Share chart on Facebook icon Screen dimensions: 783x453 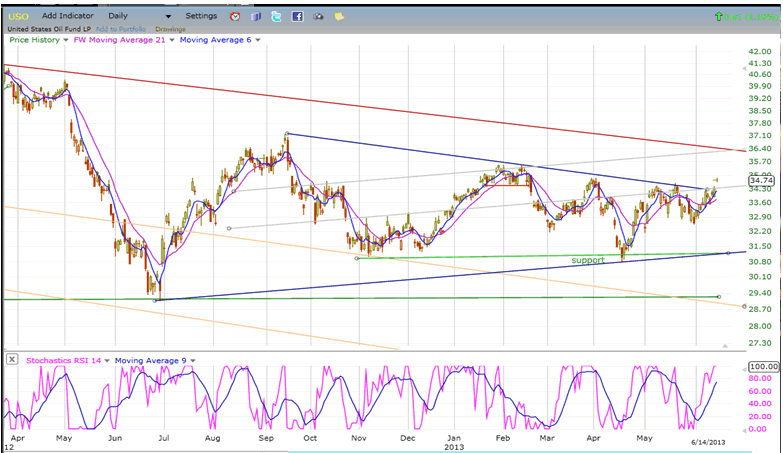click(x=297, y=16)
